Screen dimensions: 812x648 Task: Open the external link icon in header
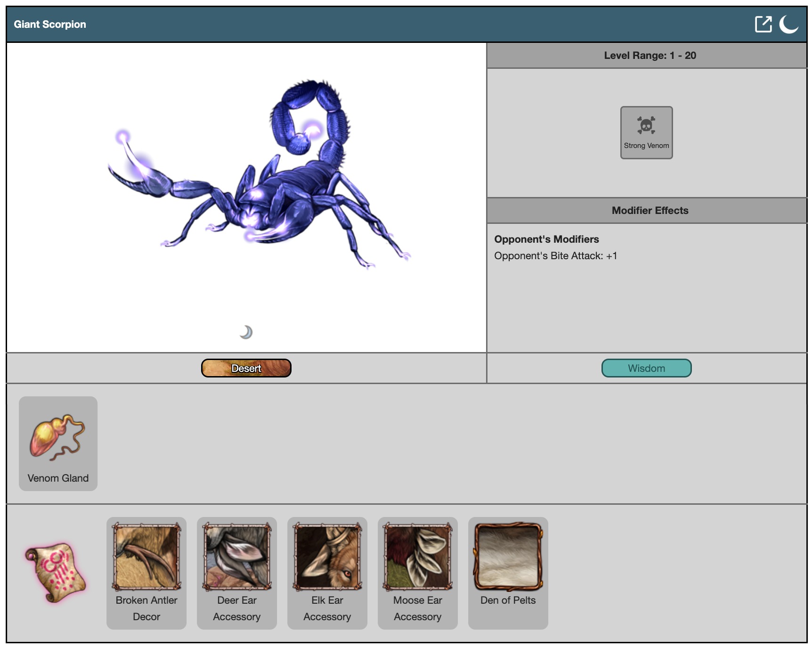(763, 24)
